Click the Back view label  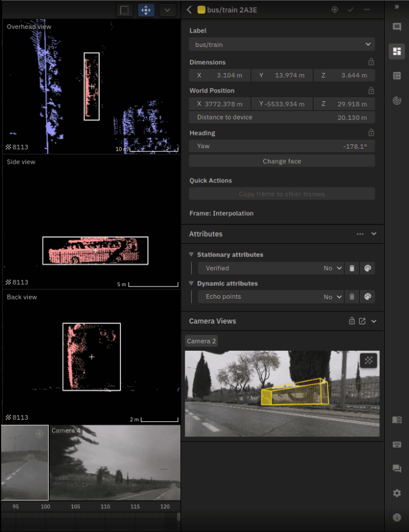(21, 297)
